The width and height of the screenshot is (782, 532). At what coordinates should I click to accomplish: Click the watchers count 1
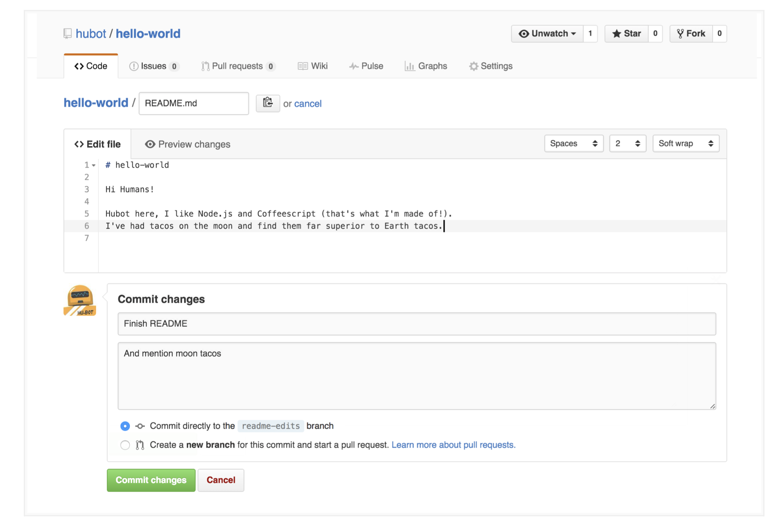[590, 34]
